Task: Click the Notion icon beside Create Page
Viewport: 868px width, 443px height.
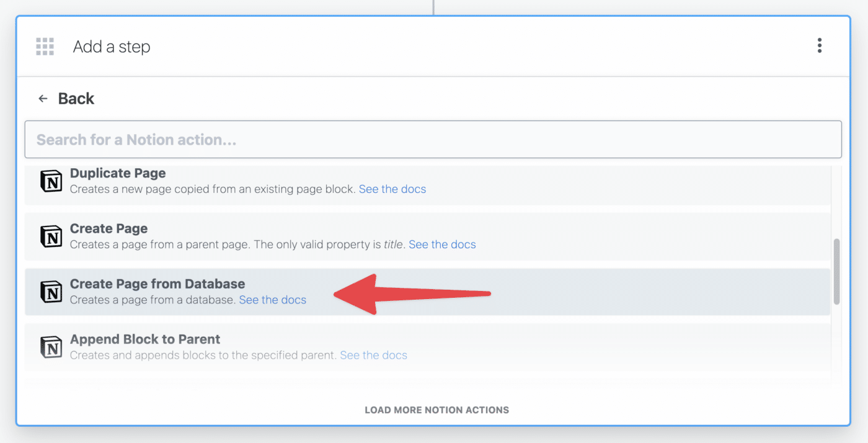Action: click(51, 236)
